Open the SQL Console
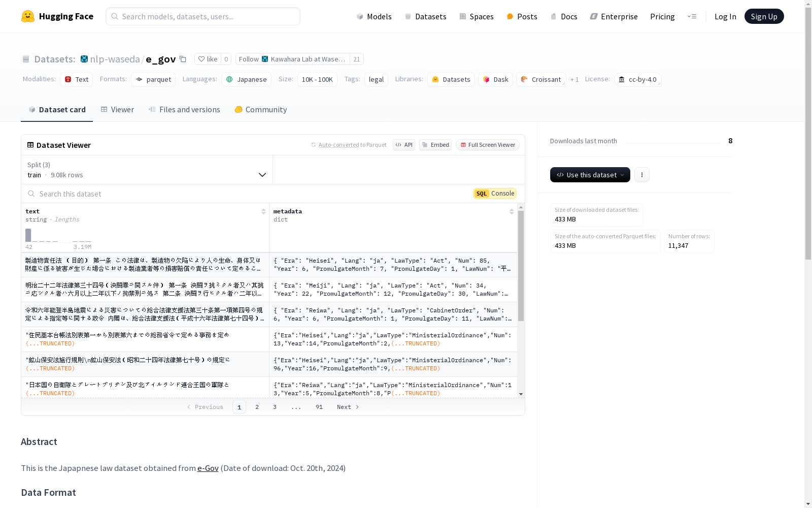 coord(495,194)
